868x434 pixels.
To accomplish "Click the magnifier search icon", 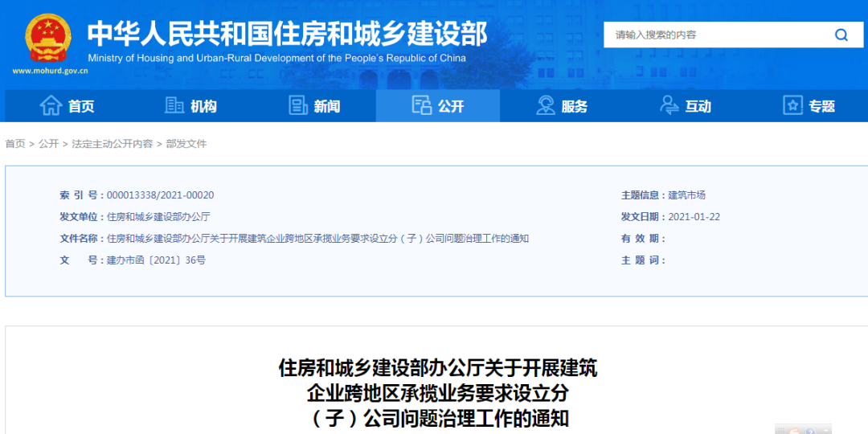I will pyautogui.click(x=841, y=35).
